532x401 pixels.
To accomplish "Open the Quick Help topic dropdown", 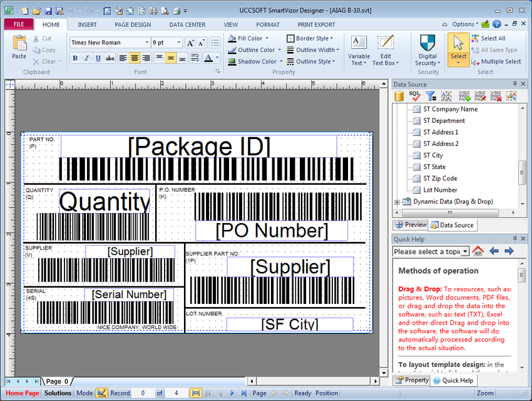I will click(x=466, y=251).
